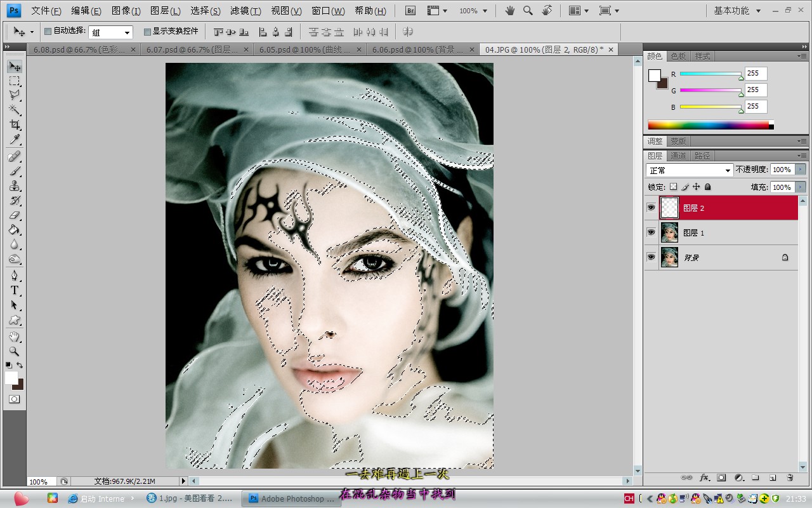This screenshot has height=508, width=812.
Task: Toggle lock transparent pixels
Action: click(x=674, y=187)
